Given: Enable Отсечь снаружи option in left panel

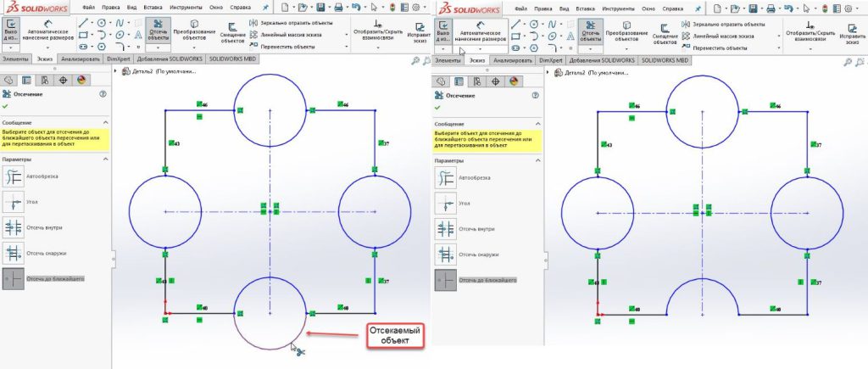Looking at the screenshot, I should (14, 253).
